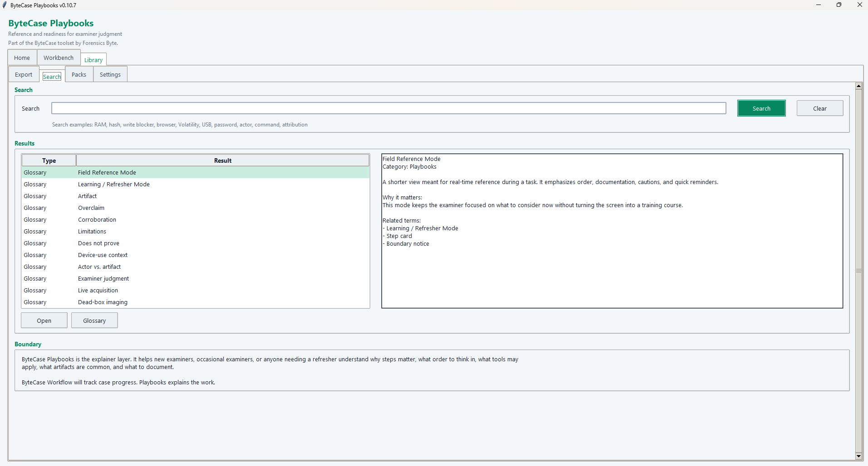Open the Export sub-tab
The height and width of the screenshot is (466, 868).
pyautogui.click(x=24, y=74)
